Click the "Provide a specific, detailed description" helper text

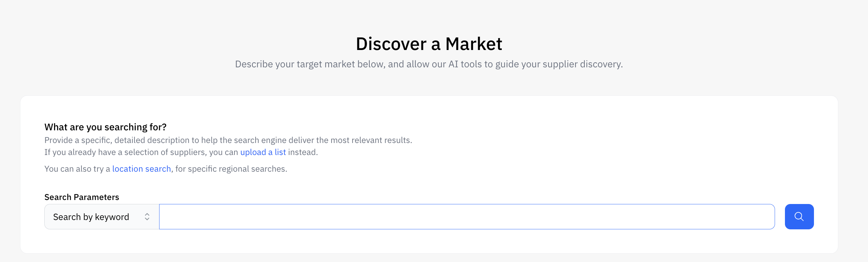pos(228,140)
